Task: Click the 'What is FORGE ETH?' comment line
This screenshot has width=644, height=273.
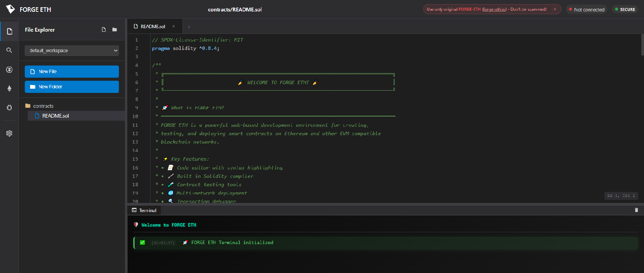Action: [x=197, y=108]
